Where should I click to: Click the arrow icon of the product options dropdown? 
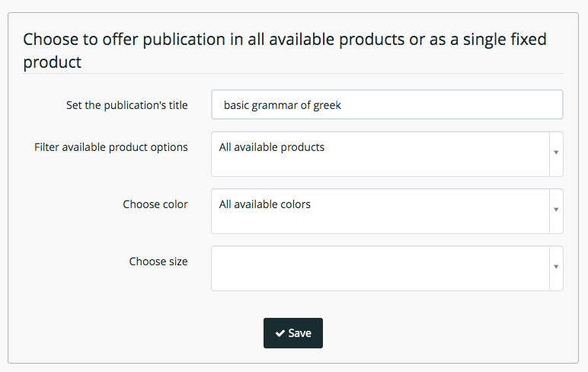tap(556, 152)
